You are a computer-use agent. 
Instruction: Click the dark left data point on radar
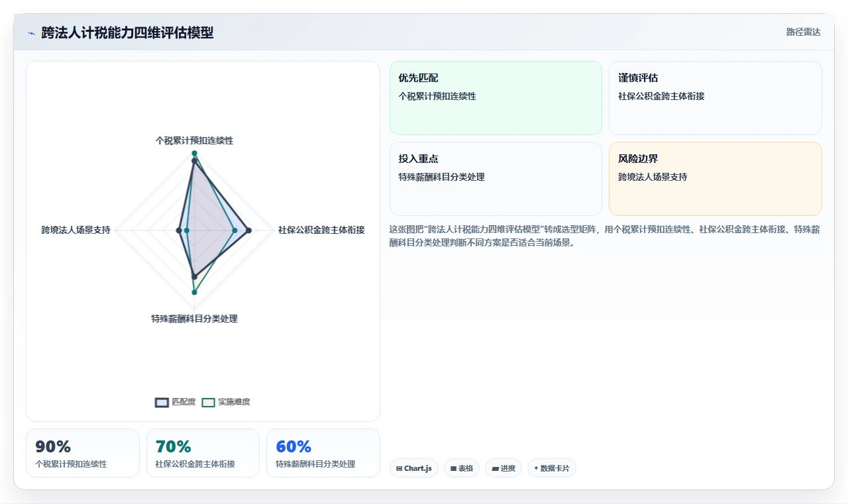(x=179, y=230)
